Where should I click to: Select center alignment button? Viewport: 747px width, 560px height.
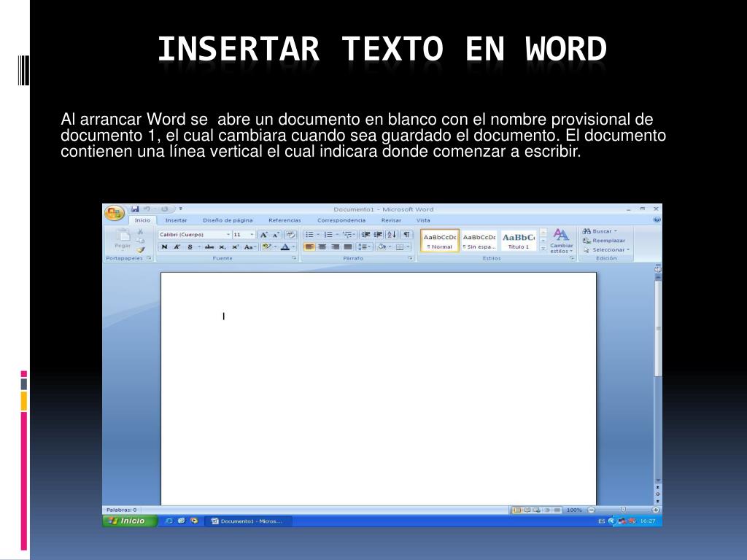pos(322,246)
